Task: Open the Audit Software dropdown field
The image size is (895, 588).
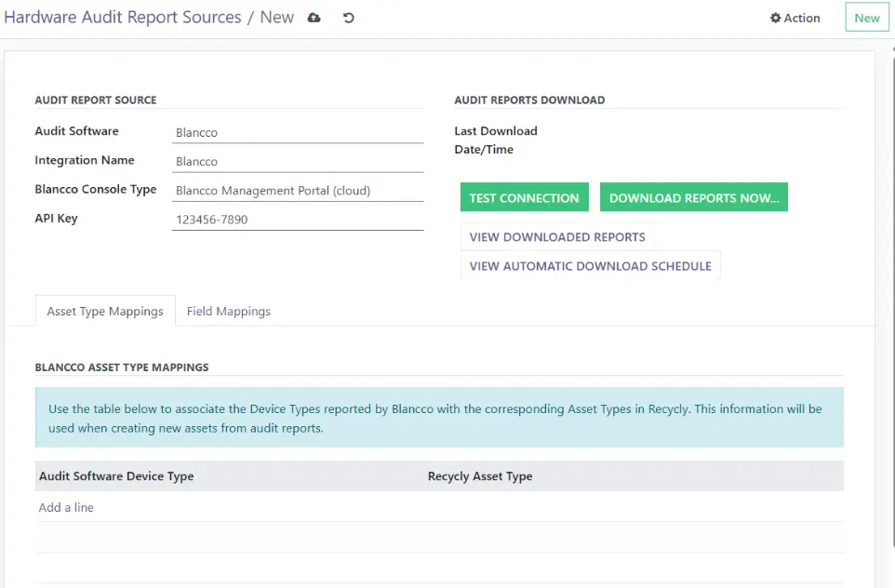Action: click(x=298, y=132)
